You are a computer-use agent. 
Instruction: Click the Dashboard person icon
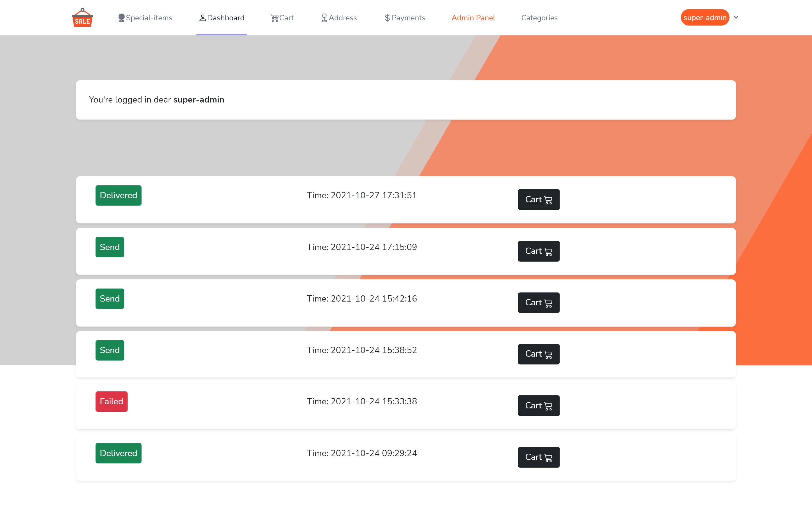click(203, 18)
